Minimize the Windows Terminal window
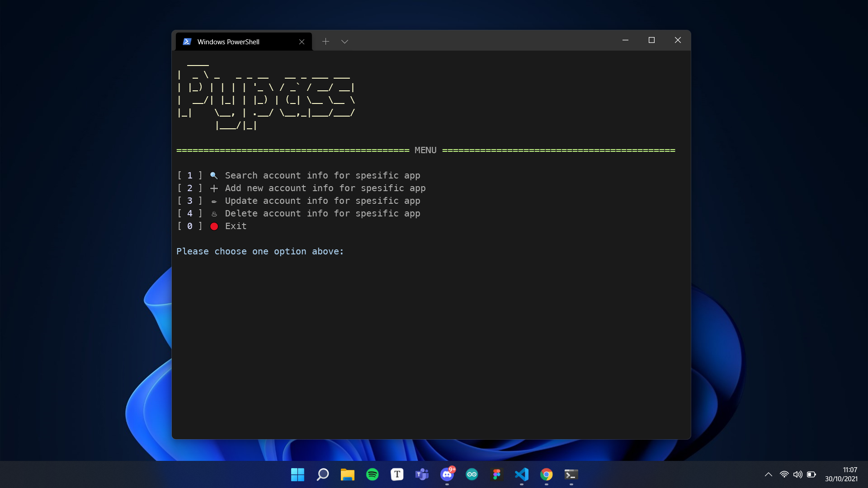Image resolution: width=868 pixels, height=488 pixels. (625, 40)
